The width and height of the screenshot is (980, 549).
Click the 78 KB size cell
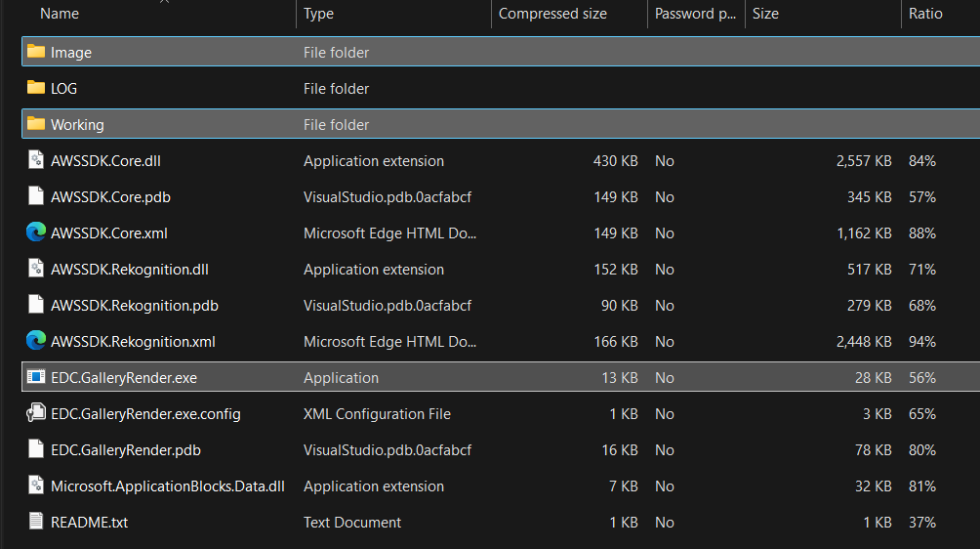click(874, 450)
